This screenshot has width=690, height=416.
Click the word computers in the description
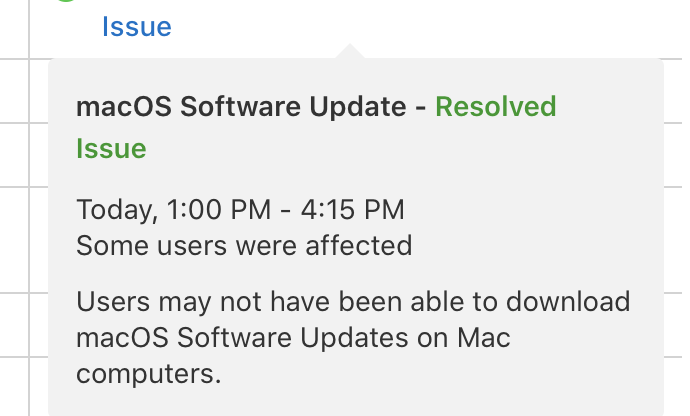pyautogui.click(x=148, y=373)
